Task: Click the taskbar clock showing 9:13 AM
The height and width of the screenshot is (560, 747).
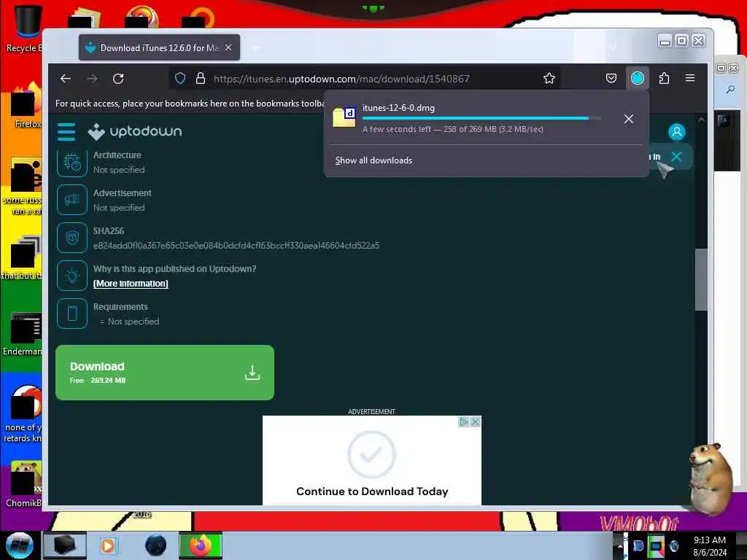Action: click(709, 545)
